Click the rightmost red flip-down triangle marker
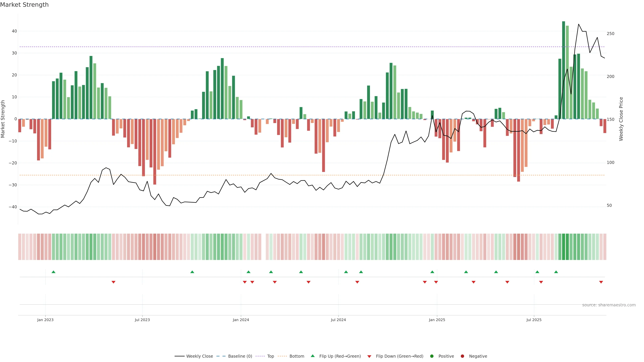The width and height of the screenshot is (644, 362). [601, 282]
